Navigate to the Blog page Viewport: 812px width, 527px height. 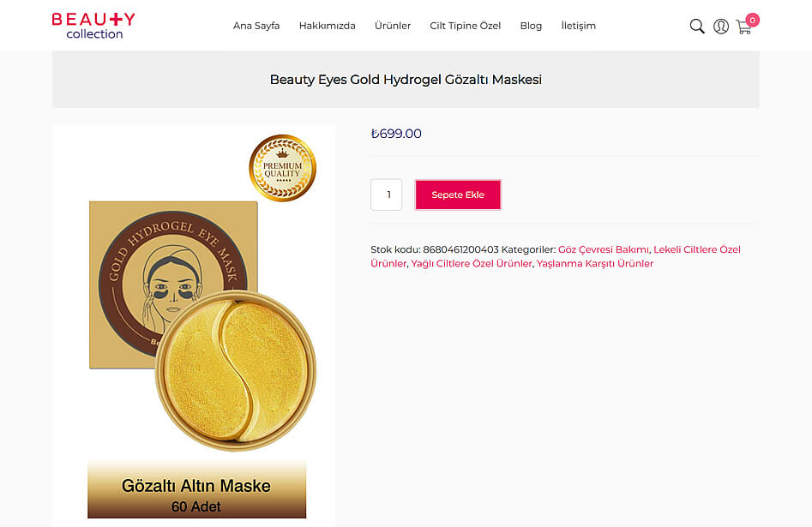pyautogui.click(x=531, y=26)
